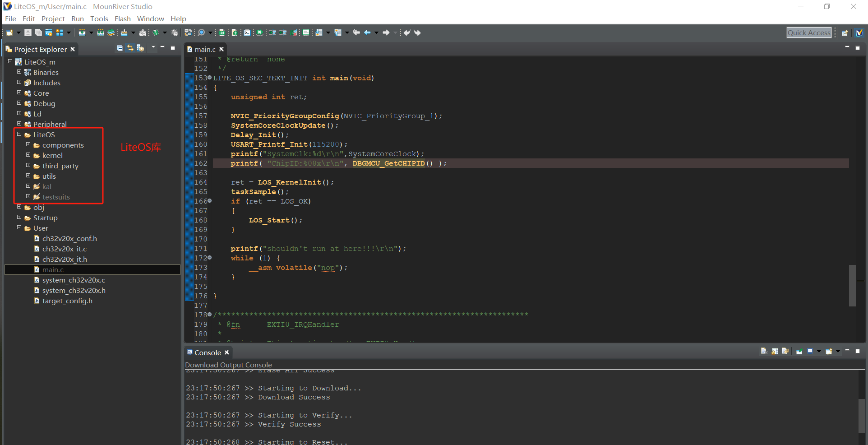Expand the third_party folder node
This screenshot has width=868, height=445.
[28, 165]
